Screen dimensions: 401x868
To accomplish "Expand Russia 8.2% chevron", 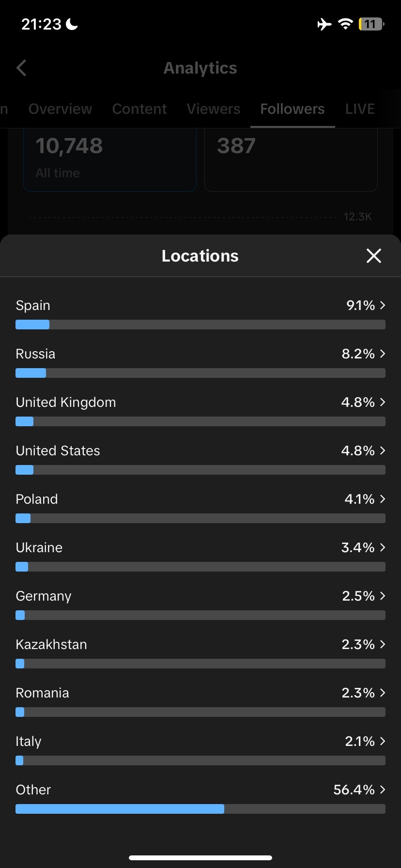I will click(x=383, y=354).
